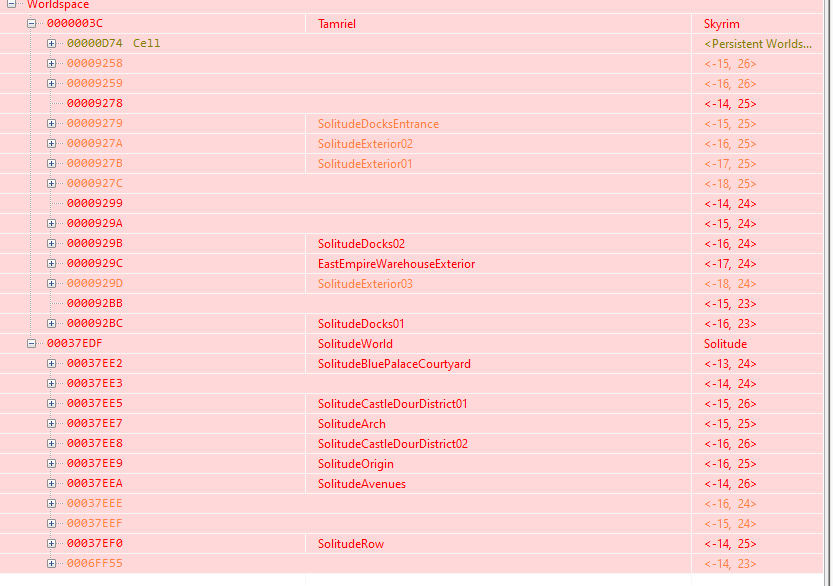Expand record 00009259
833x586 pixels.
52,83
